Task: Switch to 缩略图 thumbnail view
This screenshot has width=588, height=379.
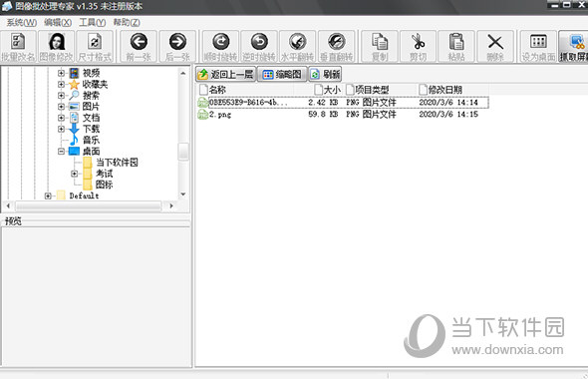Action: click(282, 74)
